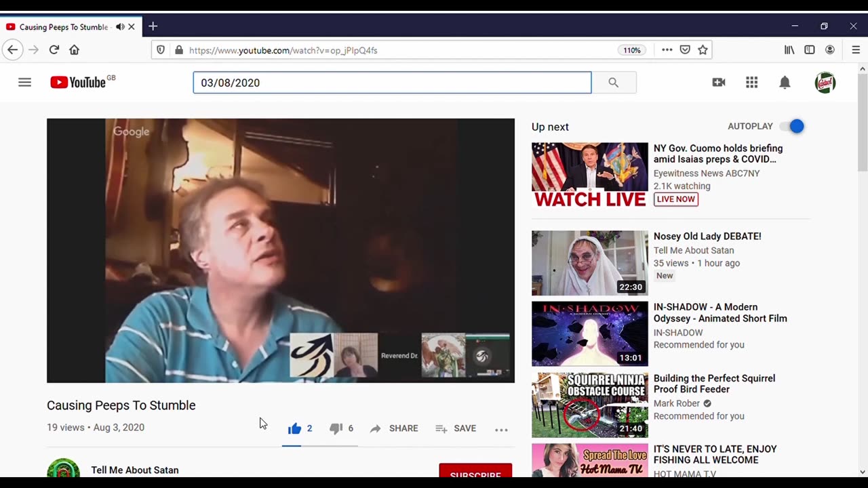The image size is (868, 488).
Task: Open the notifications bell
Action: tap(785, 83)
